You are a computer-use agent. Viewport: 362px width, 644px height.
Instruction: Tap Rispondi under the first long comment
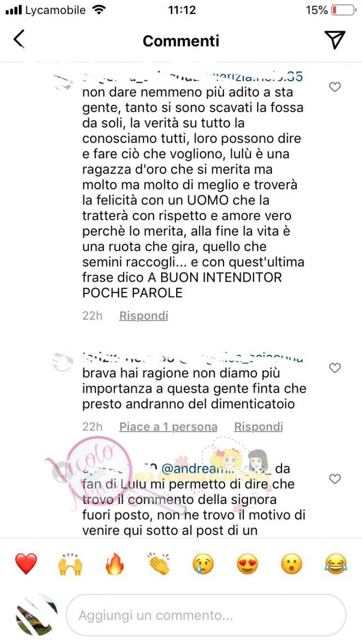click(143, 316)
